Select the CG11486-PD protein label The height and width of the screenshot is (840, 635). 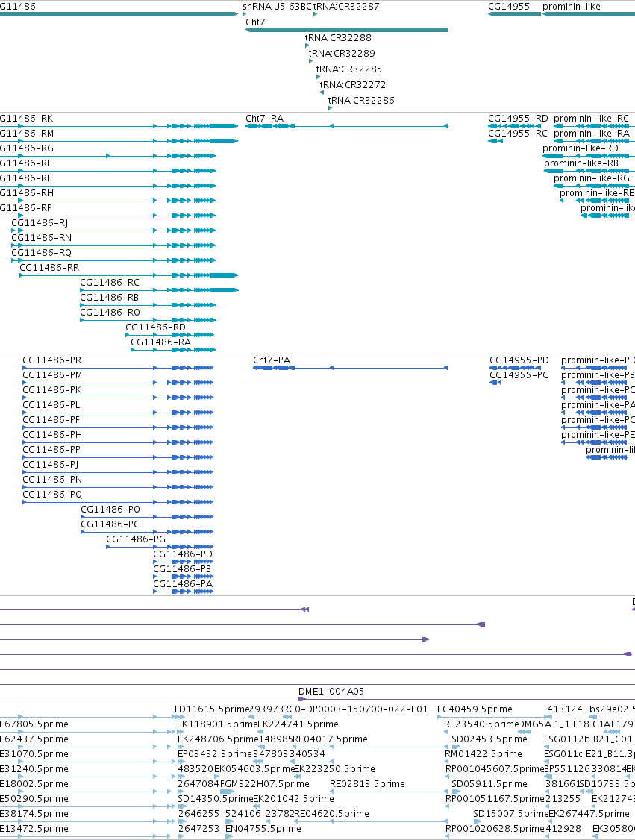tap(183, 554)
